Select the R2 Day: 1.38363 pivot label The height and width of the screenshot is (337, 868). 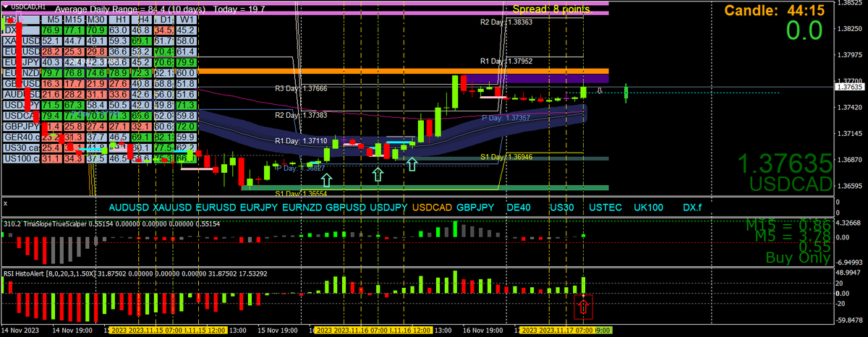click(506, 22)
